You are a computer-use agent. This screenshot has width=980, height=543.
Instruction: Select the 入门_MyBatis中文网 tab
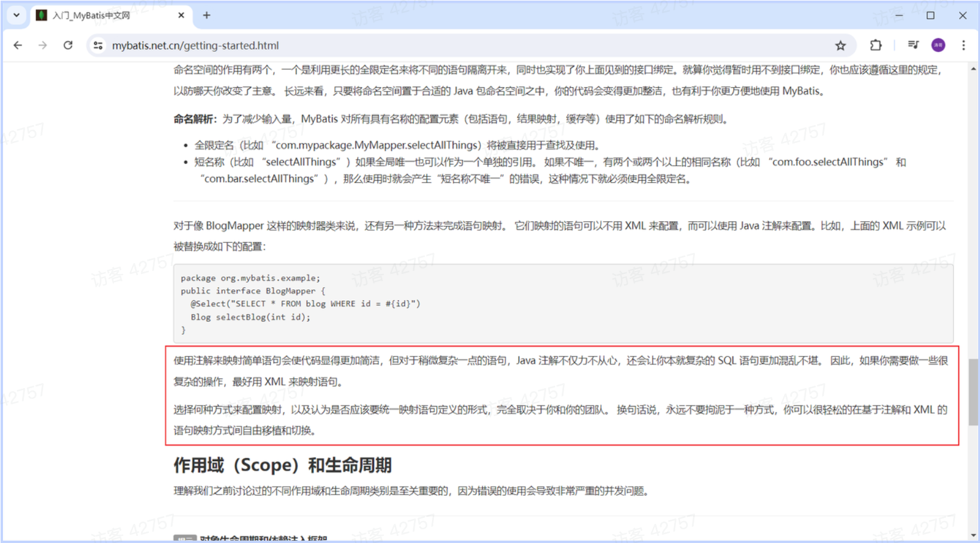[x=102, y=15]
